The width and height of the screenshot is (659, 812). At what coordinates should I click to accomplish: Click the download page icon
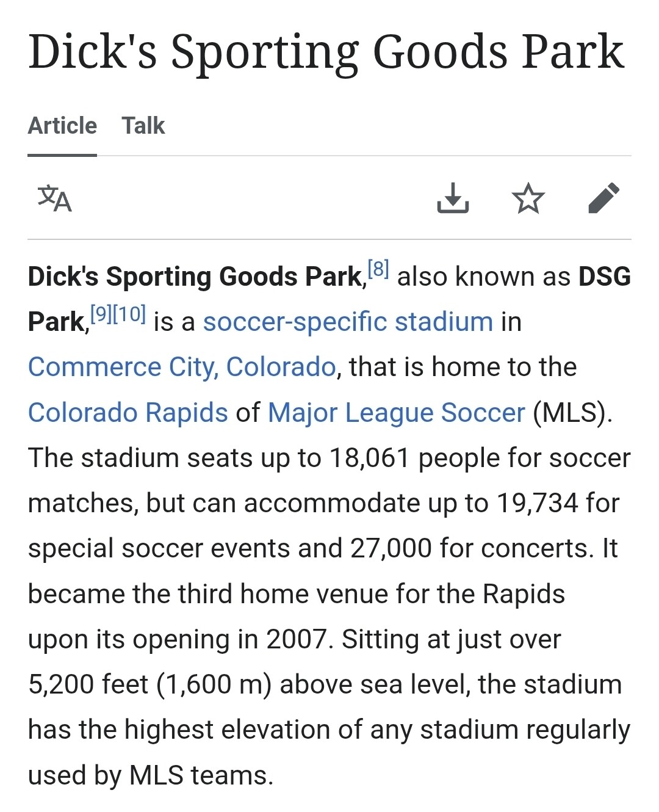pos(453,198)
